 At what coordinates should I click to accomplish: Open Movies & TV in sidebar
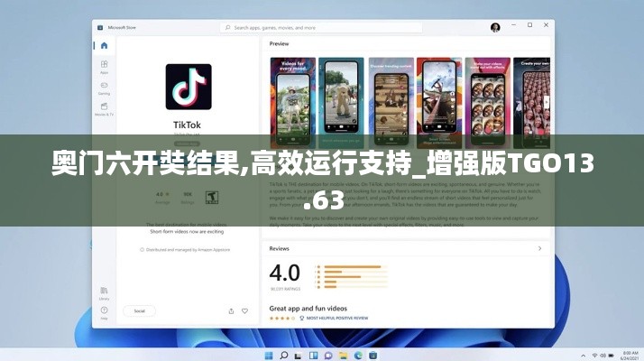click(104, 109)
